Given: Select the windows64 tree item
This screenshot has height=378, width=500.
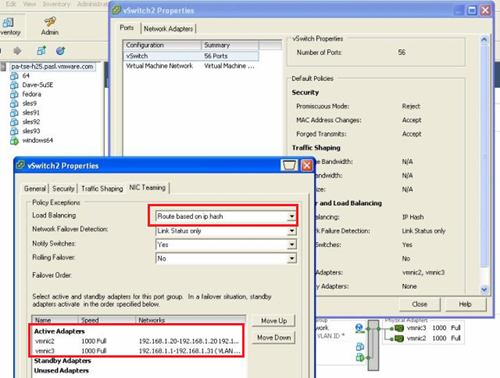Looking at the screenshot, I should click(x=37, y=141).
